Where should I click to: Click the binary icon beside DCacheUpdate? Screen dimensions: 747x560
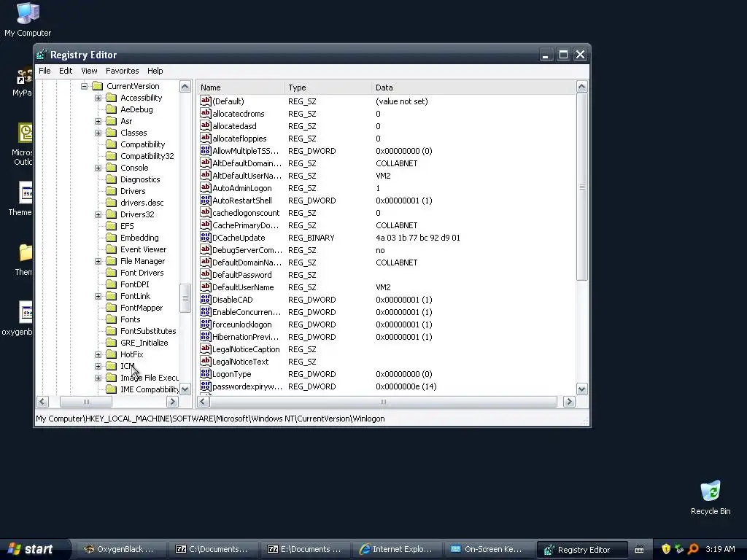[205, 237]
